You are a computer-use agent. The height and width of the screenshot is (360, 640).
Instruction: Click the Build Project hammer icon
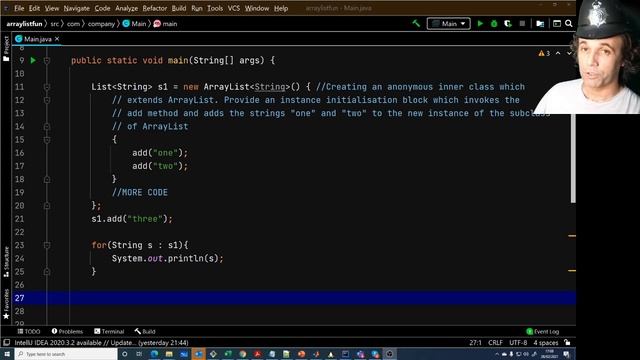pyautogui.click(x=416, y=24)
